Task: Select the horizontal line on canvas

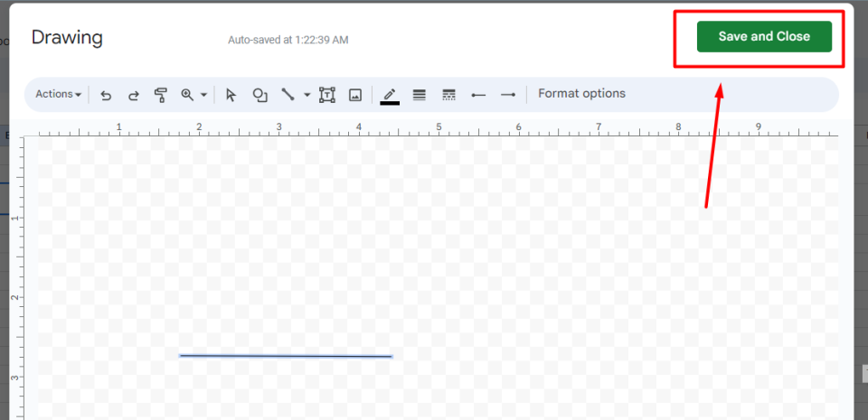Action: (x=287, y=356)
